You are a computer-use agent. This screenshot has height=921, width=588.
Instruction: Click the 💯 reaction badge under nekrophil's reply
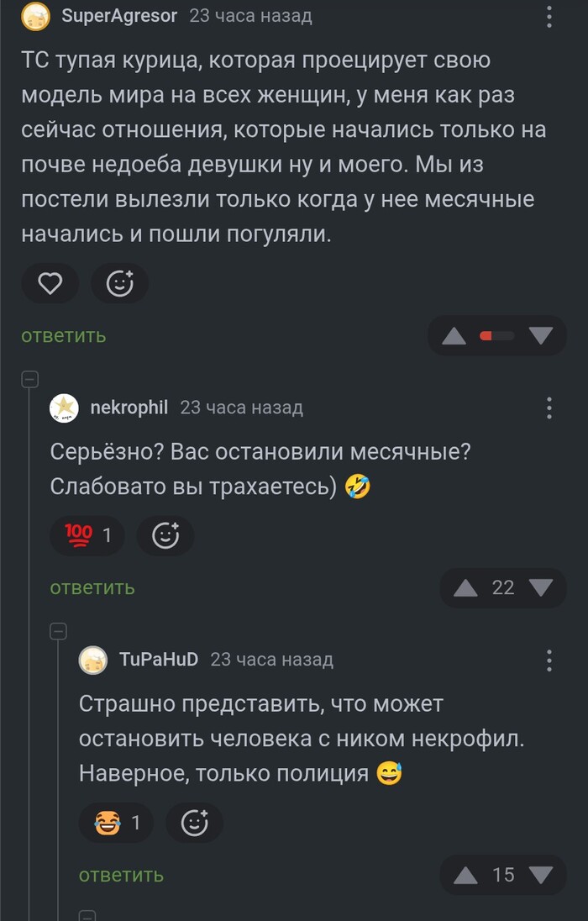[x=87, y=535]
